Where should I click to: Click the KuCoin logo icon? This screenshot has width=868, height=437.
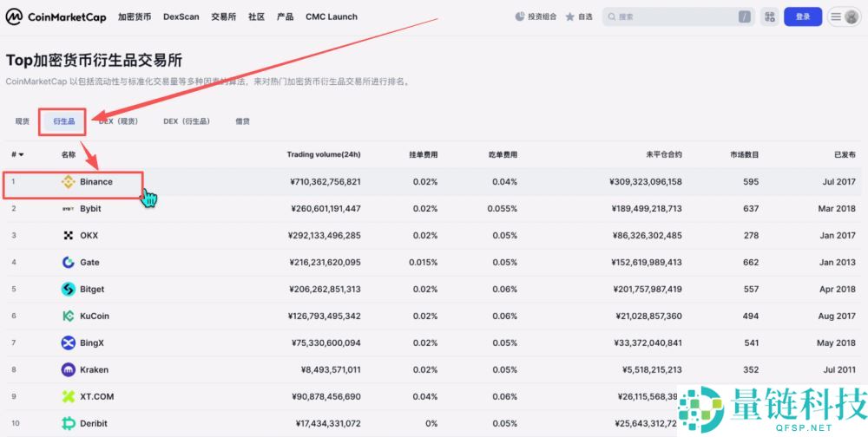68,316
